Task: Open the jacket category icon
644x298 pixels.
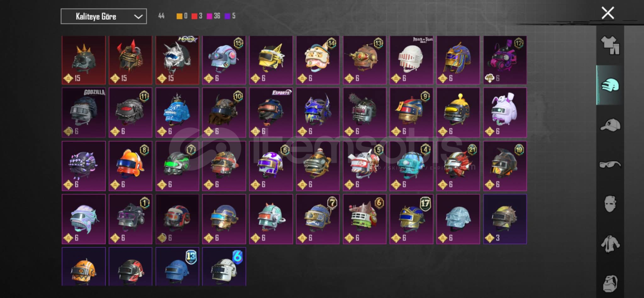Action: pyautogui.click(x=610, y=244)
